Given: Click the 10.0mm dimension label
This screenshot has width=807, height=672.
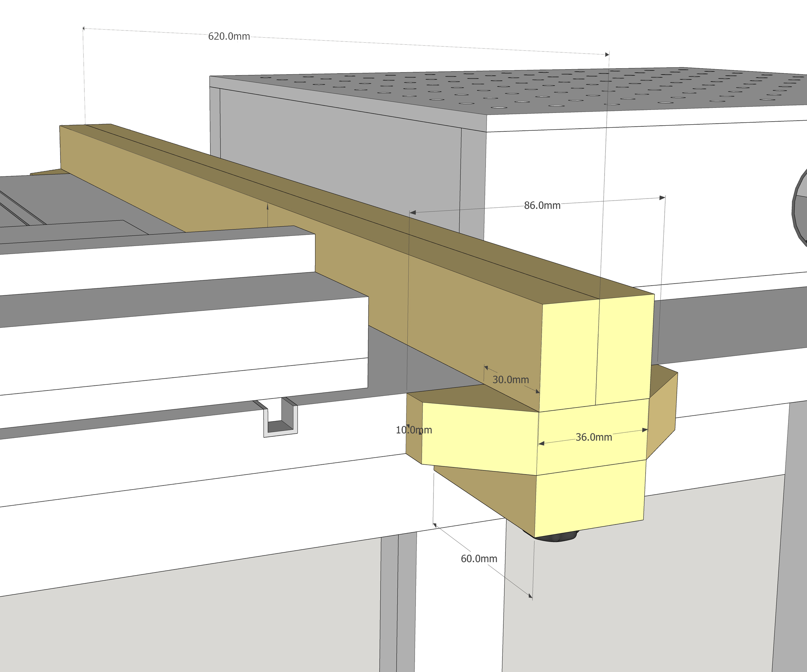Looking at the screenshot, I should (x=414, y=430).
